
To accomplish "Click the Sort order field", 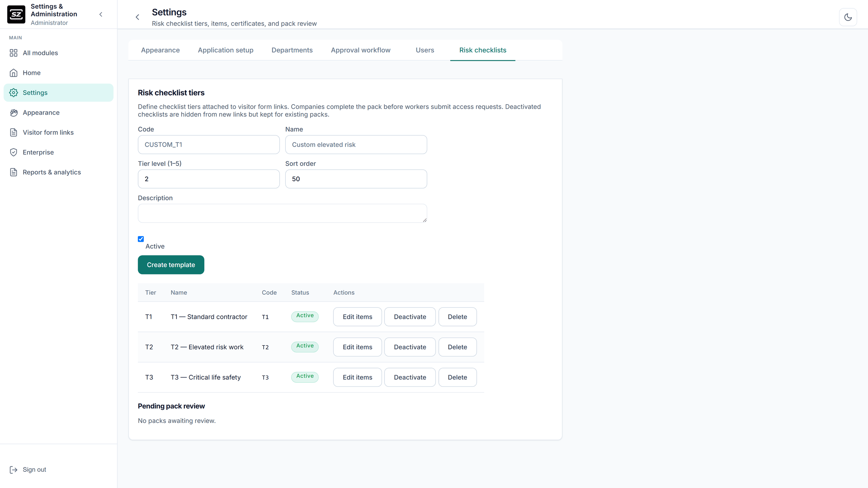I will coord(356,179).
